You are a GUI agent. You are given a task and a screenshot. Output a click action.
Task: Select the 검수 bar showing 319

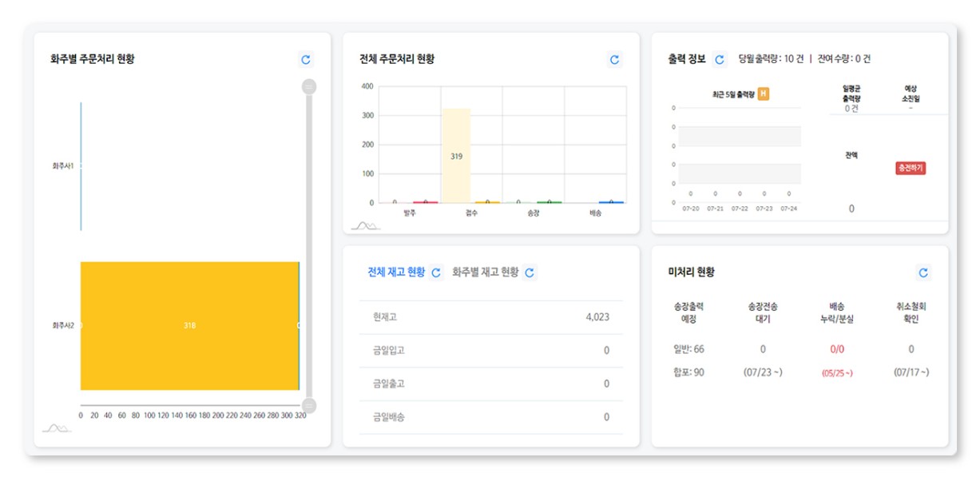(x=456, y=157)
